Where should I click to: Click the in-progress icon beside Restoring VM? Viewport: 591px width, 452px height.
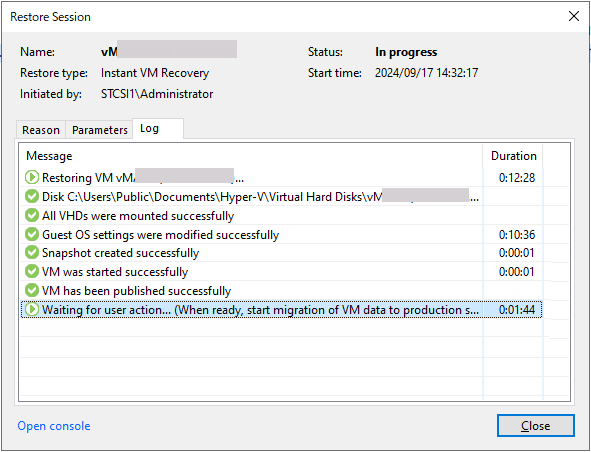click(x=32, y=177)
